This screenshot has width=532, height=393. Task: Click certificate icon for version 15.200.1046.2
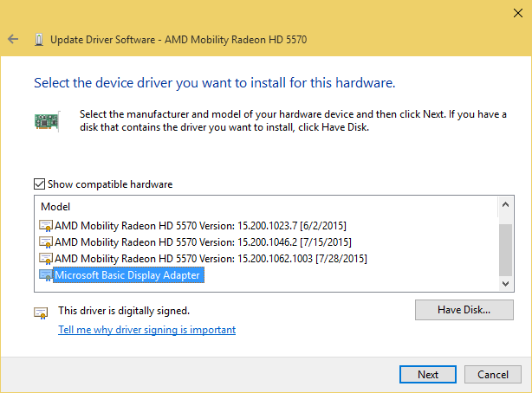pyautogui.click(x=46, y=242)
